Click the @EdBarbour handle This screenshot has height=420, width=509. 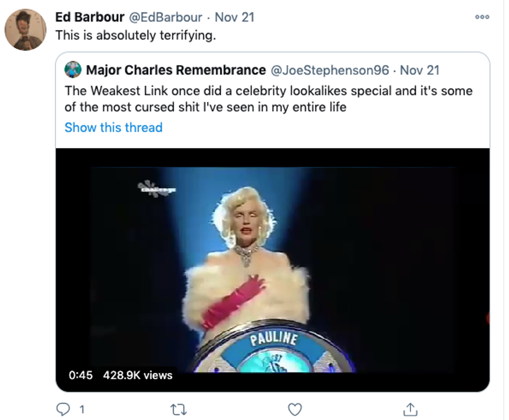tap(165, 17)
